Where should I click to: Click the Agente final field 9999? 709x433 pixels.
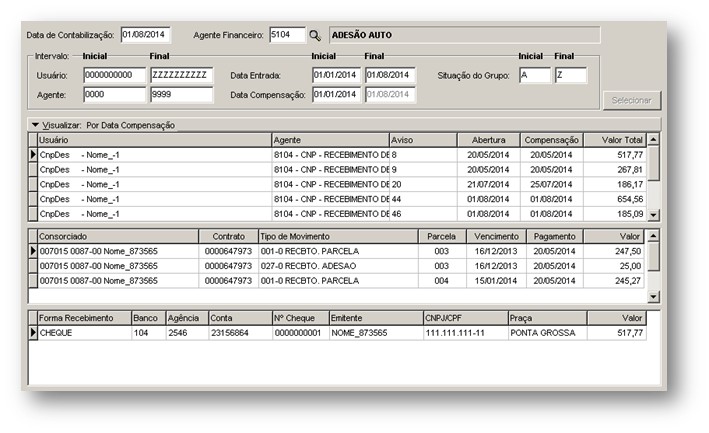(182, 94)
